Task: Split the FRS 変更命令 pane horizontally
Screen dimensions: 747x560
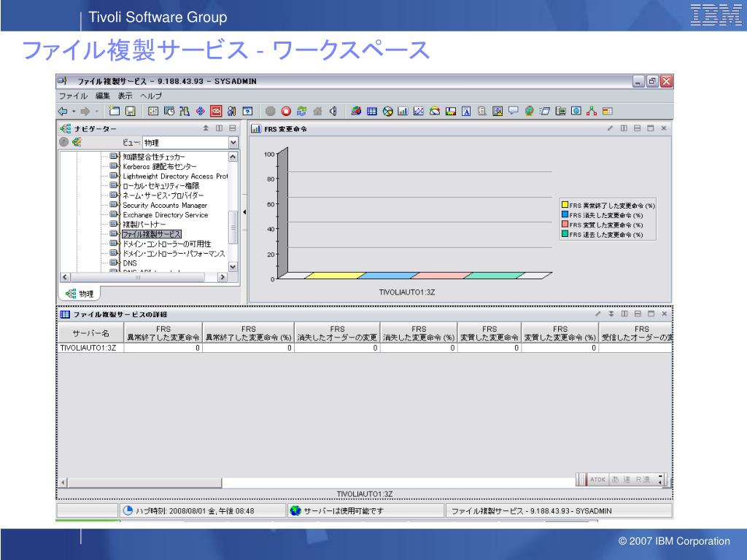Action: tap(637, 128)
